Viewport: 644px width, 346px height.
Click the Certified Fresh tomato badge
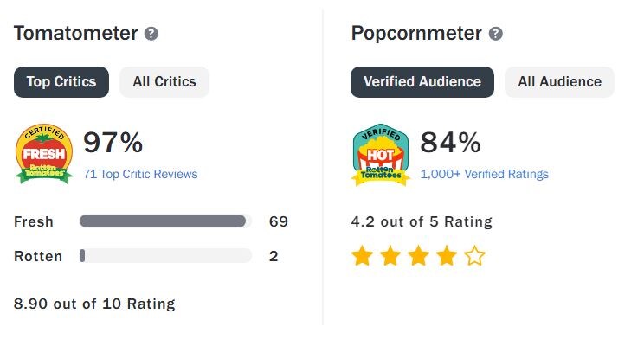(x=44, y=153)
